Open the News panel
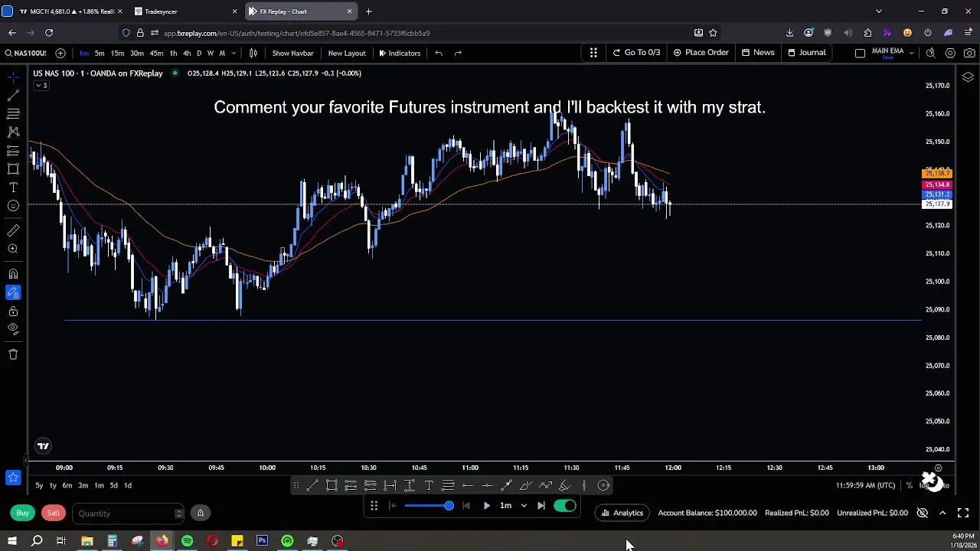 tap(758, 52)
